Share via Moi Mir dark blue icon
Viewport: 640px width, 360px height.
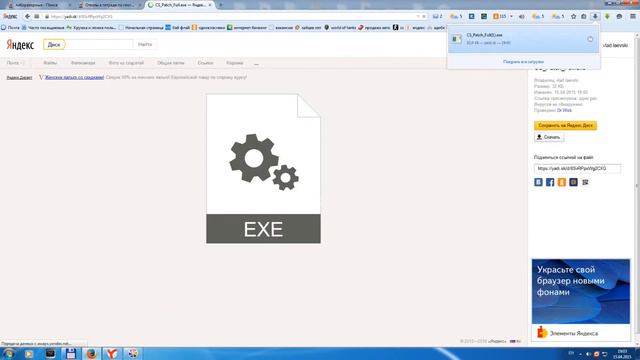[x=573, y=182]
